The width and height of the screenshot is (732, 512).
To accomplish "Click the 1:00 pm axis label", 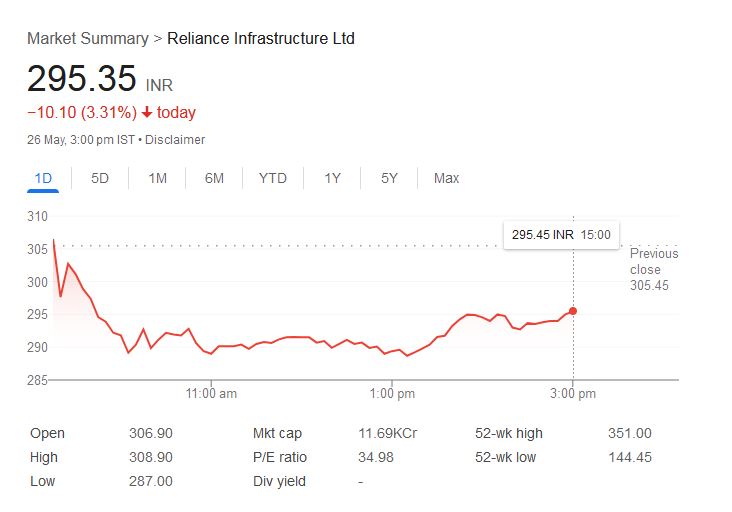I will [392, 394].
